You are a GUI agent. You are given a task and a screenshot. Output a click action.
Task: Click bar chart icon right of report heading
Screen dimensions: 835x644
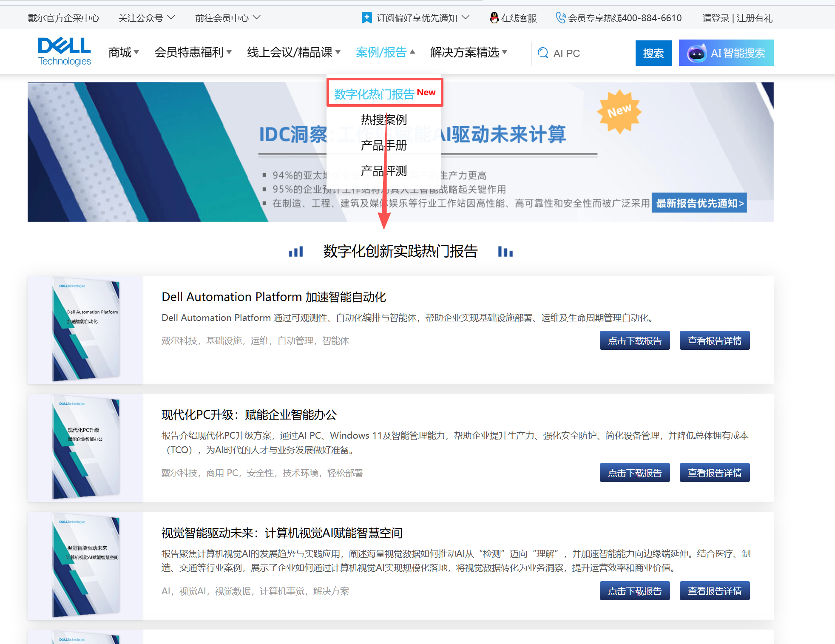pos(506,252)
